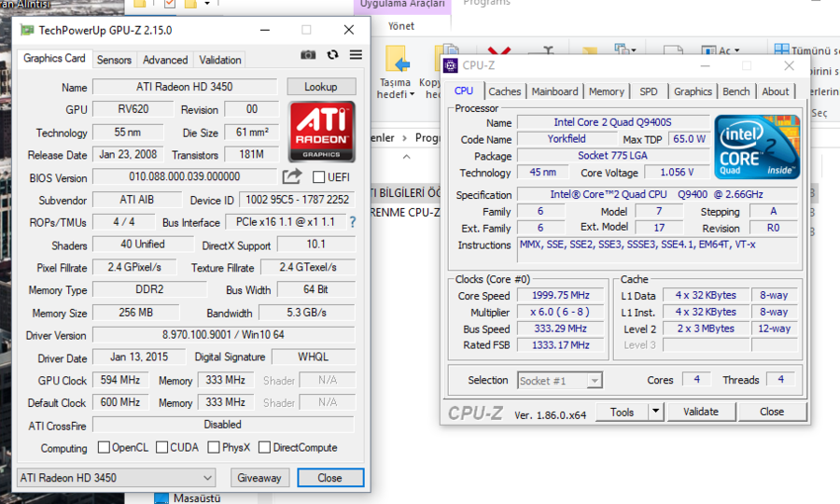Switch to the Advanced tab in GPU-Z

165,60
